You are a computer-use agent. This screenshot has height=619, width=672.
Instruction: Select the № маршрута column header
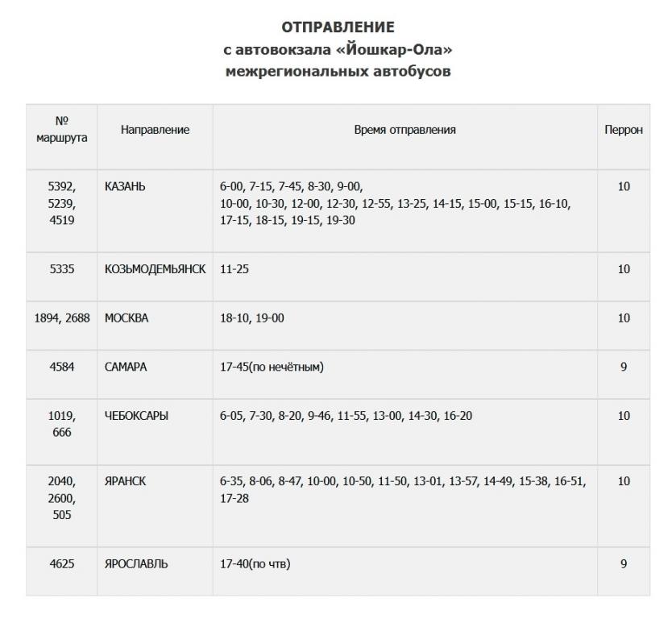pyautogui.click(x=61, y=129)
